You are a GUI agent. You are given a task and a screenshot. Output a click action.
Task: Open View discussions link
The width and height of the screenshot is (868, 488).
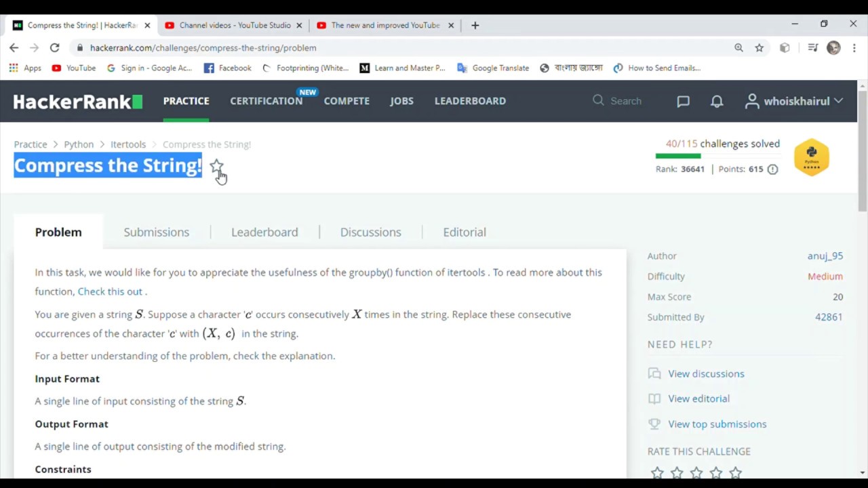point(706,373)
